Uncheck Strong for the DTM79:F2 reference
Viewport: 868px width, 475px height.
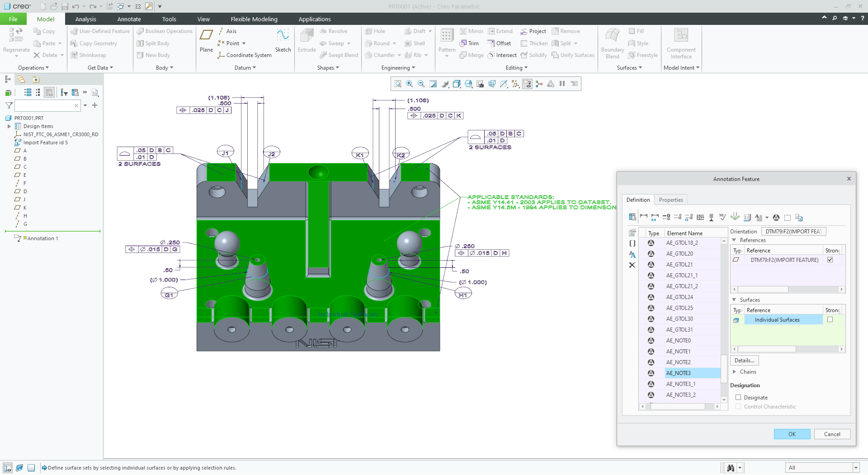tap(830, 260)
